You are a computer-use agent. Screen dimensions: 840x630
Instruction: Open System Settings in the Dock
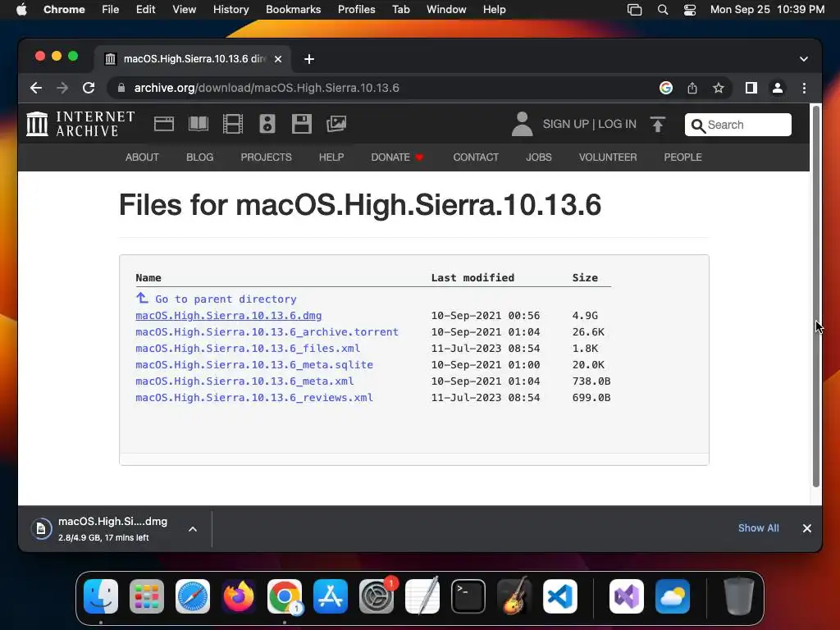tap(376, 596)
